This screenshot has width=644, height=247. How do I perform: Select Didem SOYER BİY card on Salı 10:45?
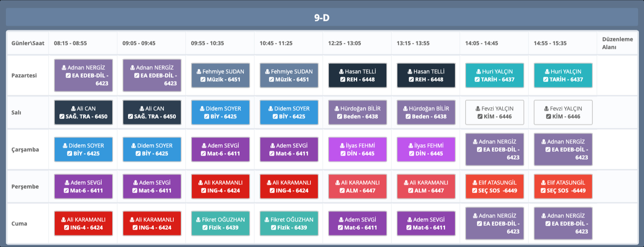point(289,112)
